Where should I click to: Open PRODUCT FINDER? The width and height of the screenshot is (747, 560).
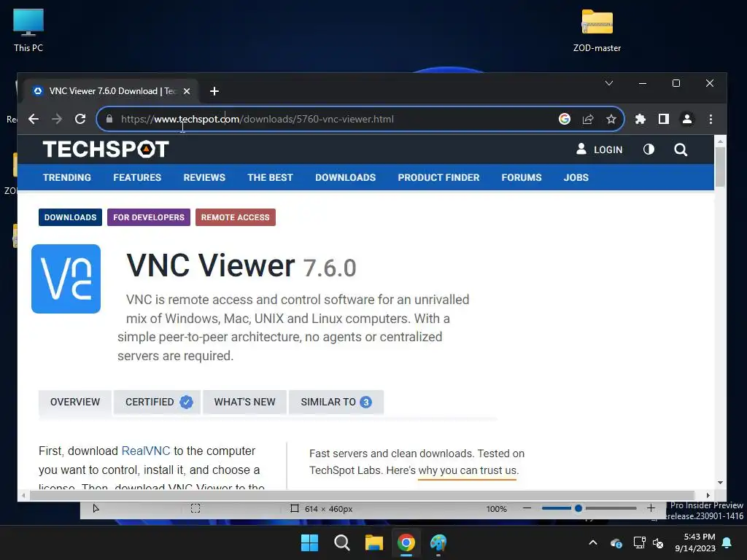[x=438, y=177]
